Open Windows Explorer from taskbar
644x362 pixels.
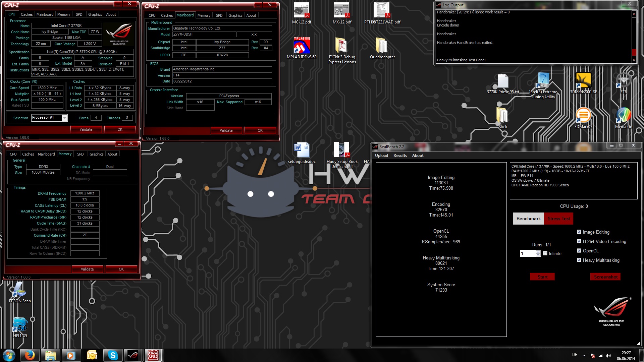coord(50,355)
